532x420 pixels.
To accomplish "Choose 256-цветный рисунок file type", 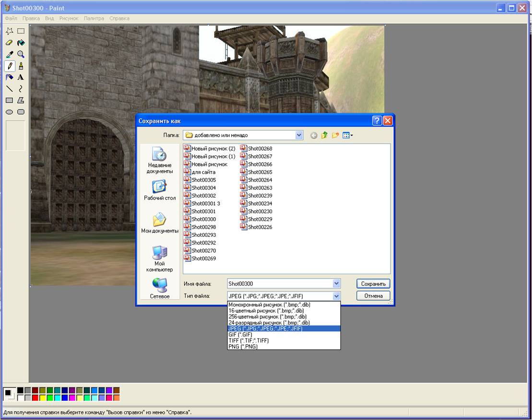I will 284,316.
